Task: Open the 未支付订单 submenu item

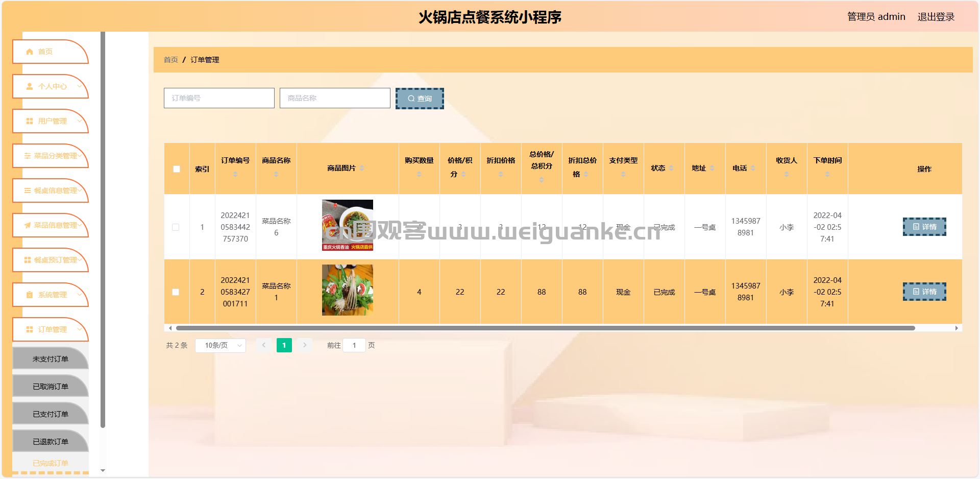Action: click(51, 358)
